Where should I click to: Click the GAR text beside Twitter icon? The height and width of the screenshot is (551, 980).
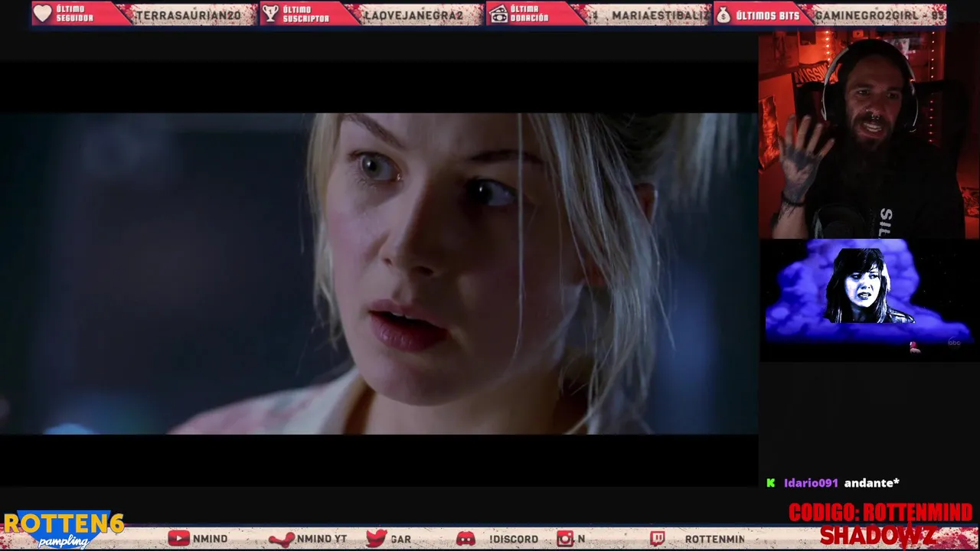coord(400,540)
